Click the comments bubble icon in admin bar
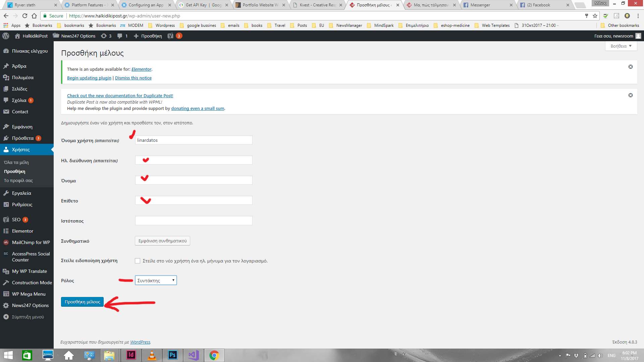644x362 pixels. click(x=120, y=36)
